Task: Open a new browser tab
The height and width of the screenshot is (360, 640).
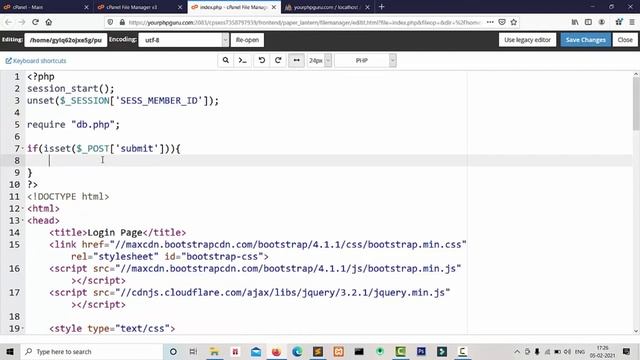Action: pyautogui.click(x=382, y=7)
